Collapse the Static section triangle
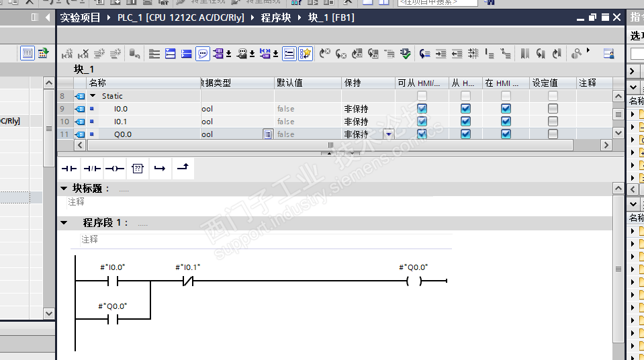Image resolution: width=644 pixels, height=360 pixels. (x=93, y=96)
